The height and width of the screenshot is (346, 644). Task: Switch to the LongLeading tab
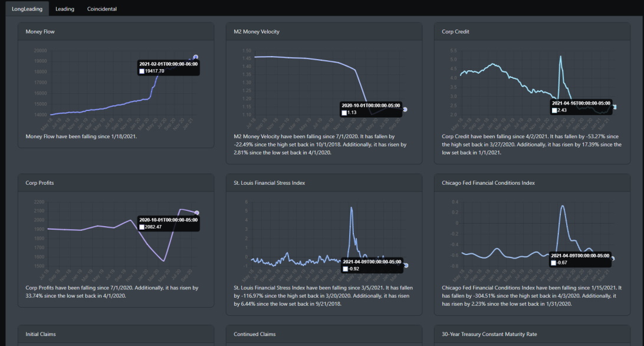tap(27, 9)
